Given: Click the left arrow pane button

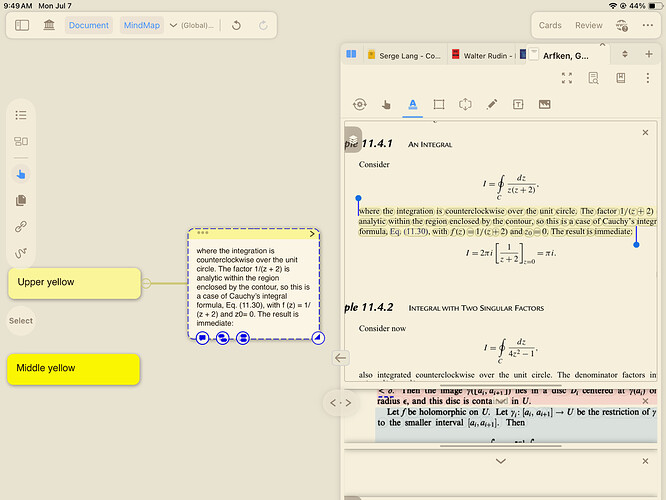Looking at the screenshot, I should coord(341,358).
